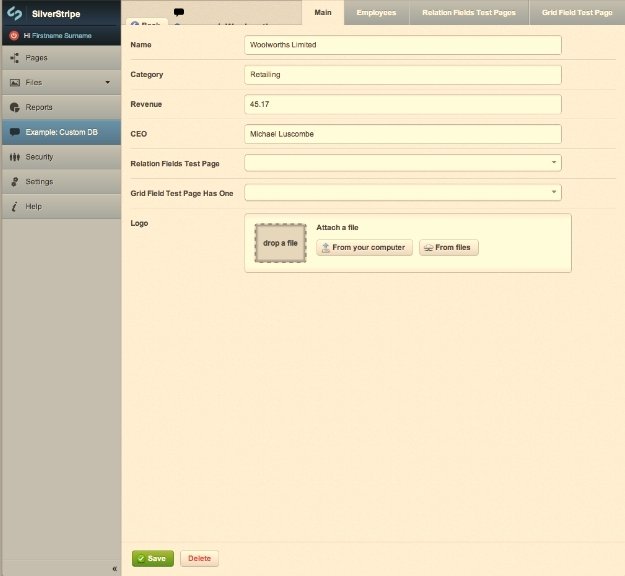Click the Reports pie chart icon
Image resolution: width=625 pixels, height=576 pixels.
pos(15,107)
